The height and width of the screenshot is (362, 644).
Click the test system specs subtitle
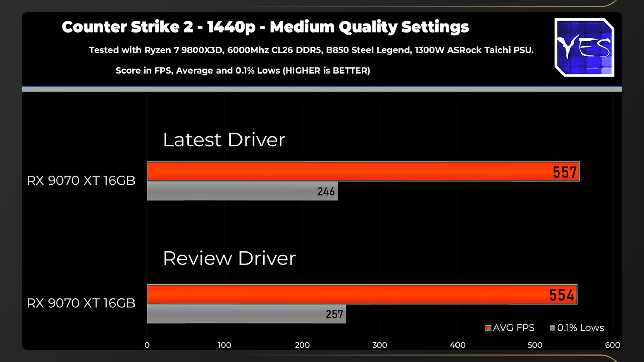click(x=311, y=50)
